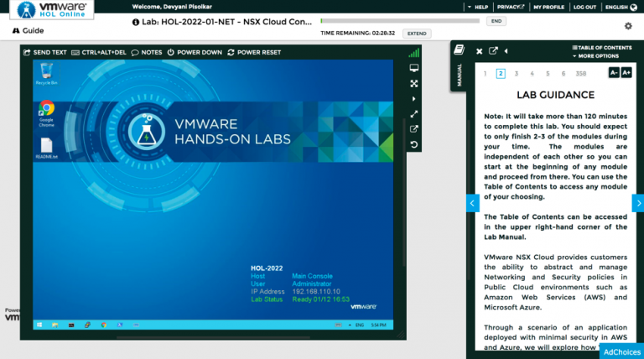This screenshot has height=359, width=644.
Task: Click Power Reset on console toolbar
Action: [x=254, y=52]
